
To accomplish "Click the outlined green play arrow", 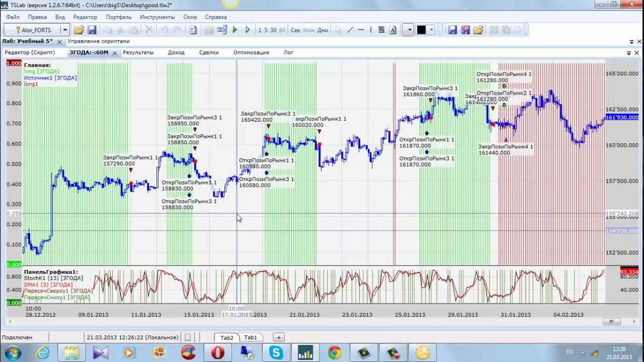I will [247, 30].
